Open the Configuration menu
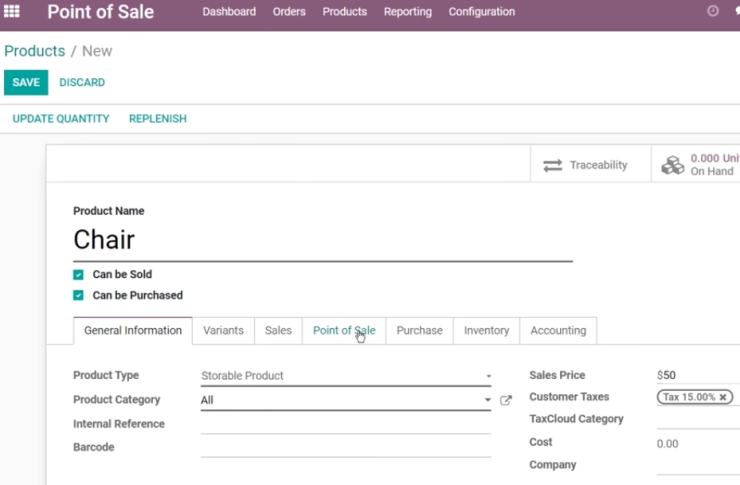The image size is (740, 485). click(482, 12)
